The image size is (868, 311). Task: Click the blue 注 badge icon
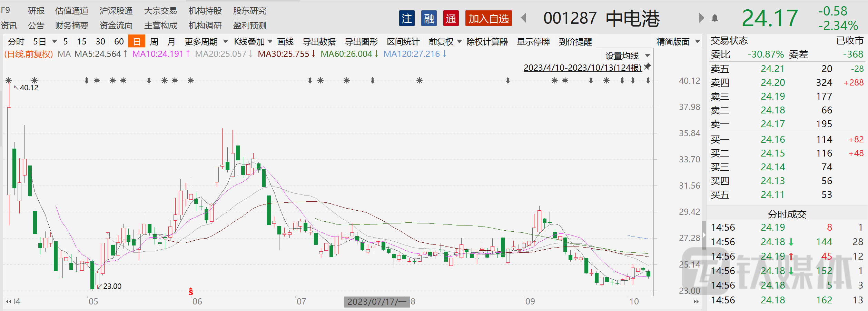(x=407, y=19)
